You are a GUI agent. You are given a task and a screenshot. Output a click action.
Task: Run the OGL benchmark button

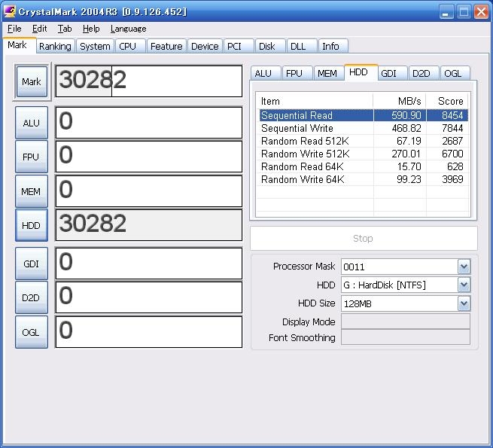32,332
